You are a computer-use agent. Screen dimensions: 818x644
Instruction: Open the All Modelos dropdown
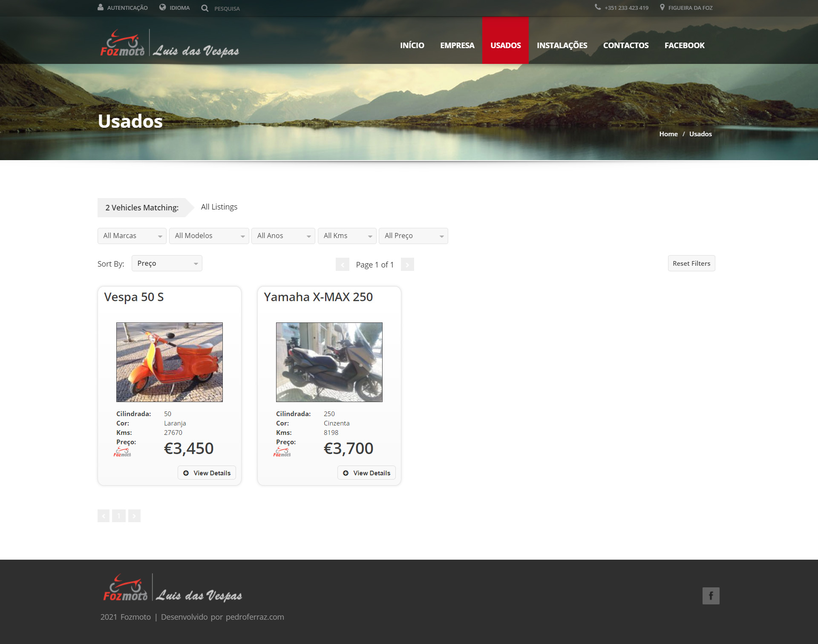[x=209, y=236]
